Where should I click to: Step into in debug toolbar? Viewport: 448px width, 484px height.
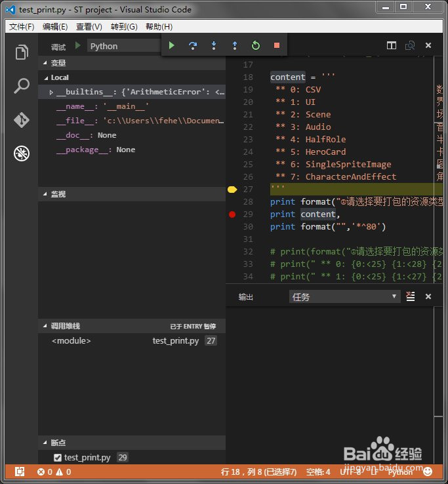pos(214,46)
